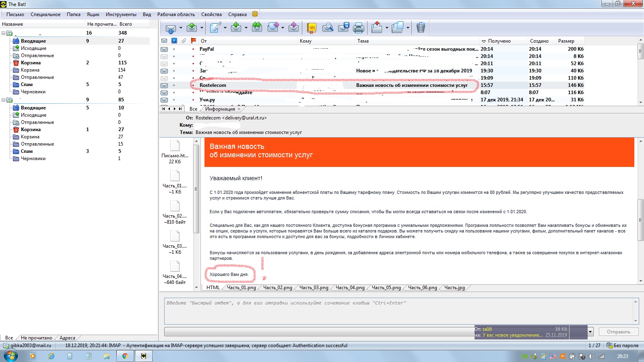
Task: Collapse the first mail account tree
Action: point(3,33)
